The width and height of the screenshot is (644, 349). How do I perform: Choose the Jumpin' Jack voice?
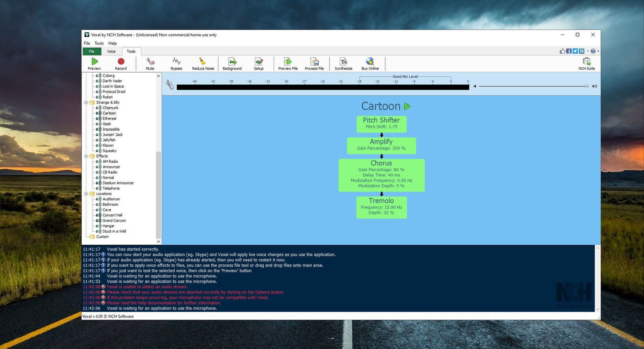[x=113, y=134]
